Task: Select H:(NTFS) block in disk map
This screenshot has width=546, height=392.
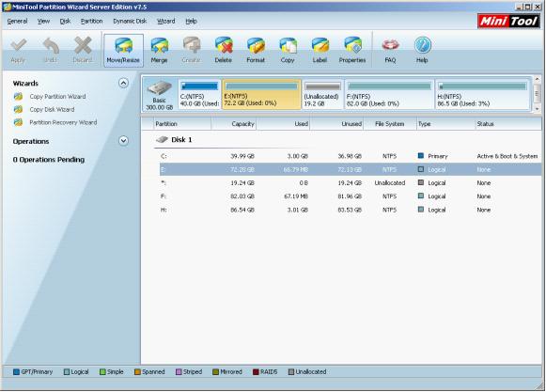Action: click(x=482, y=94)
